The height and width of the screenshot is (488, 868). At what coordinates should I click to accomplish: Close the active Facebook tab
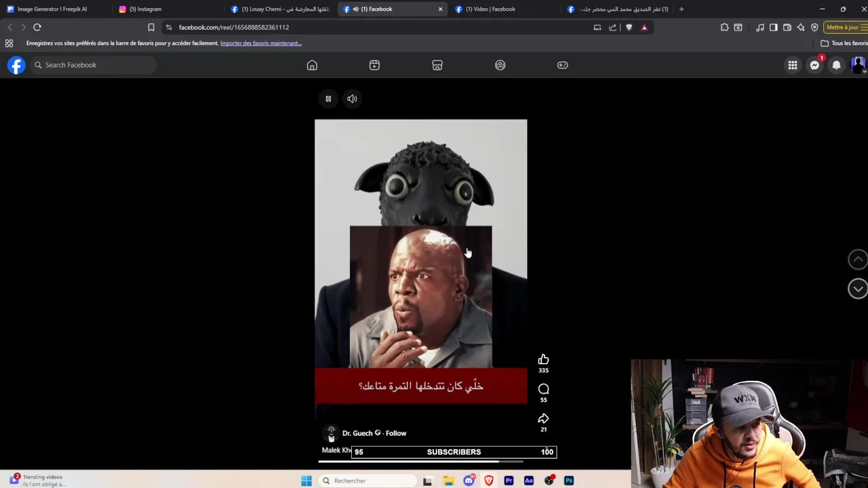[440, 9]
